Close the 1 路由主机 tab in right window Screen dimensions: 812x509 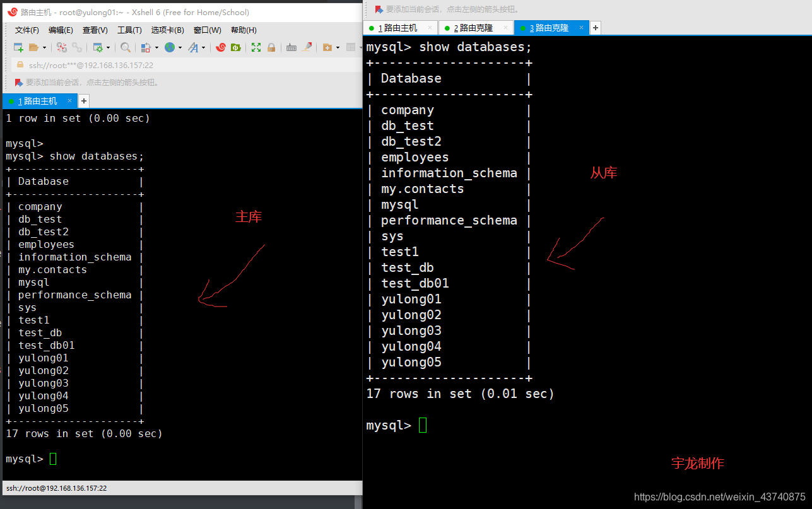430,28
